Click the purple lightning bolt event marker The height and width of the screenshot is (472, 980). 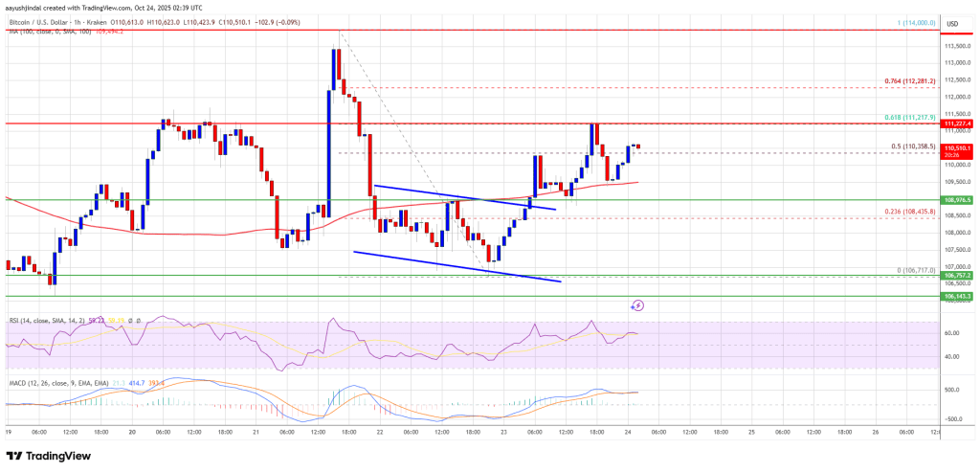[637, 306]
